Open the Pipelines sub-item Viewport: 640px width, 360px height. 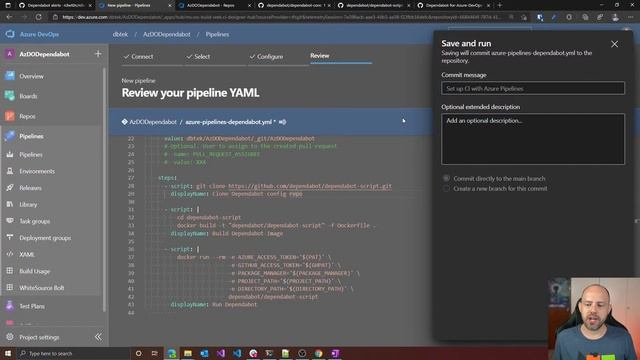31,155
